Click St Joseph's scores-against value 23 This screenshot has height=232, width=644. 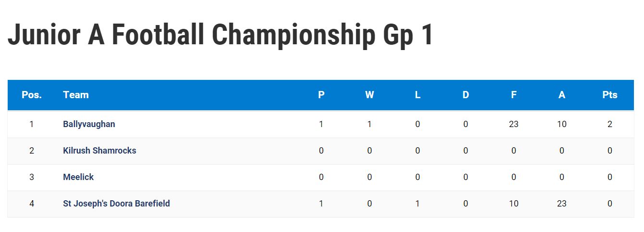[562, 204]
